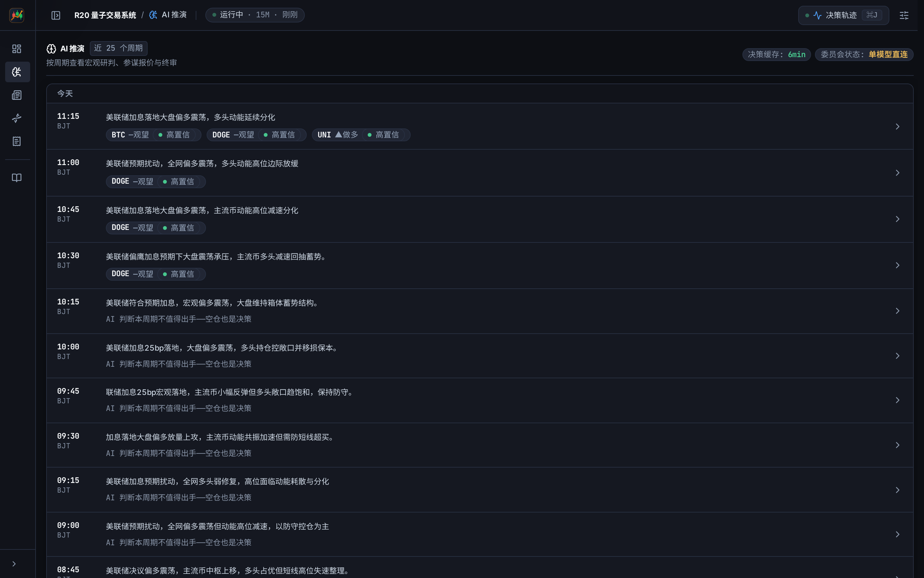Open the sliders settings icon top right
924x578 pixels.
(x=904, y=15)
